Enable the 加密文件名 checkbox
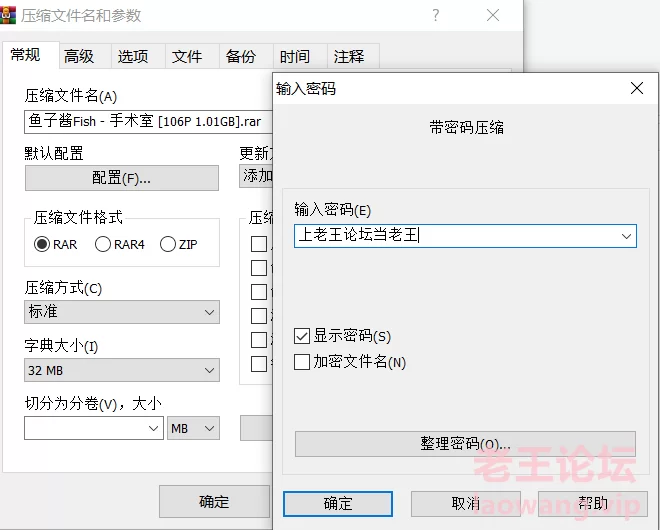The image size is (660, 530). pyautogui.click(x=302, y=362)
